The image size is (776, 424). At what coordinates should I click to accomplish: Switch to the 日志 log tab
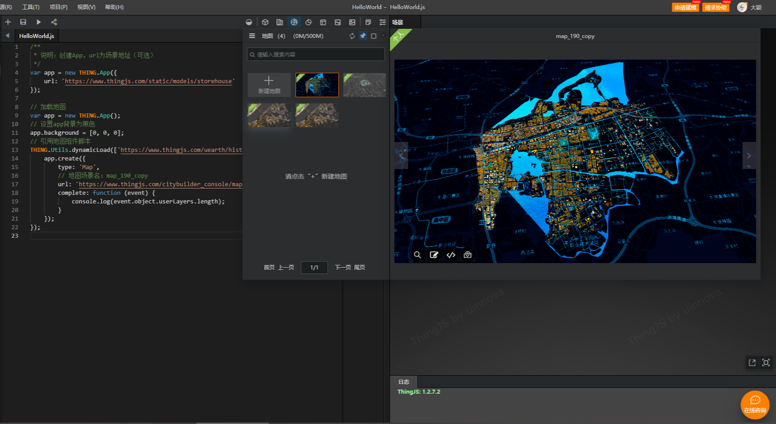(404, 382)
